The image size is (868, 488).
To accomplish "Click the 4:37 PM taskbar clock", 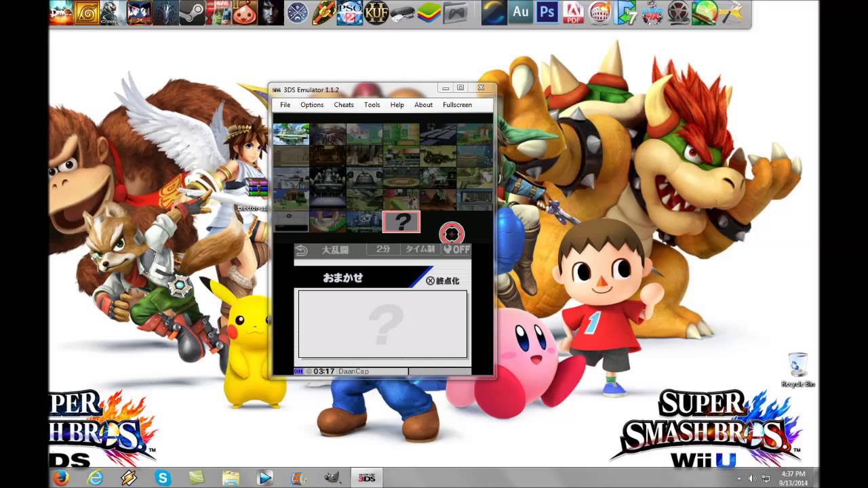I will (x=793, y=474).
